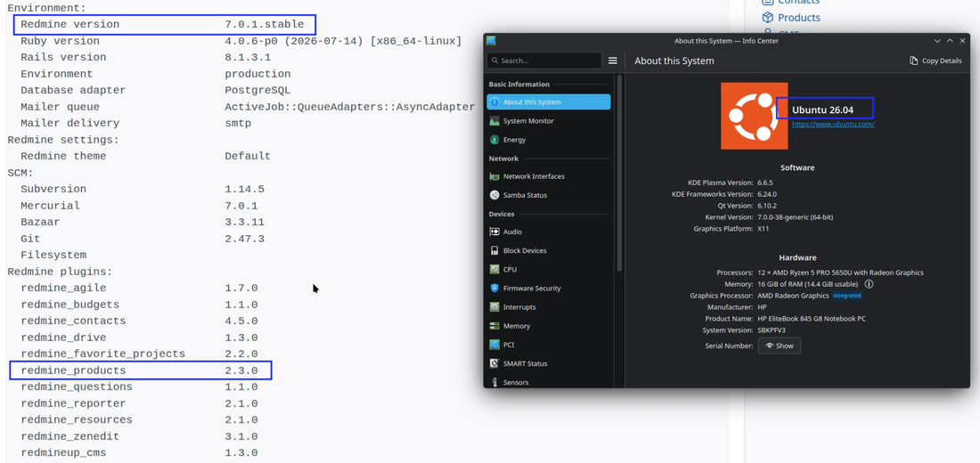This screenshot has width=980, height=463.
Task: Click the Keep Below chevron in title bar
Action: coord(937,41)
